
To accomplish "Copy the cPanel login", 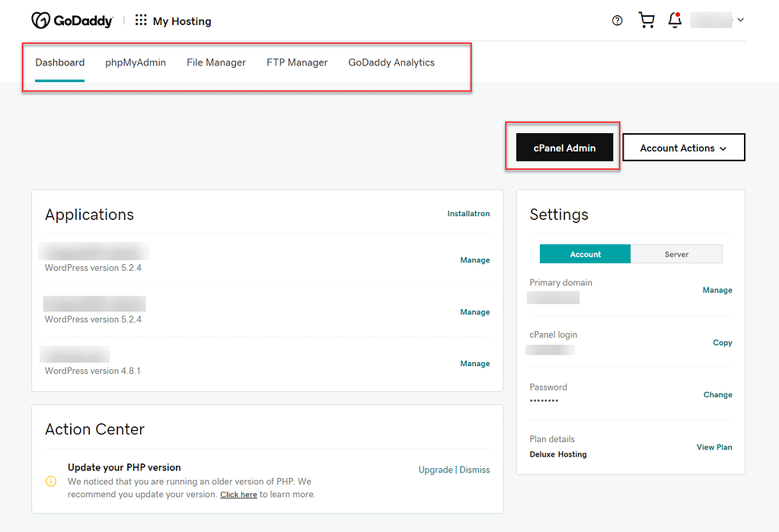I will [x=722, y=342].
